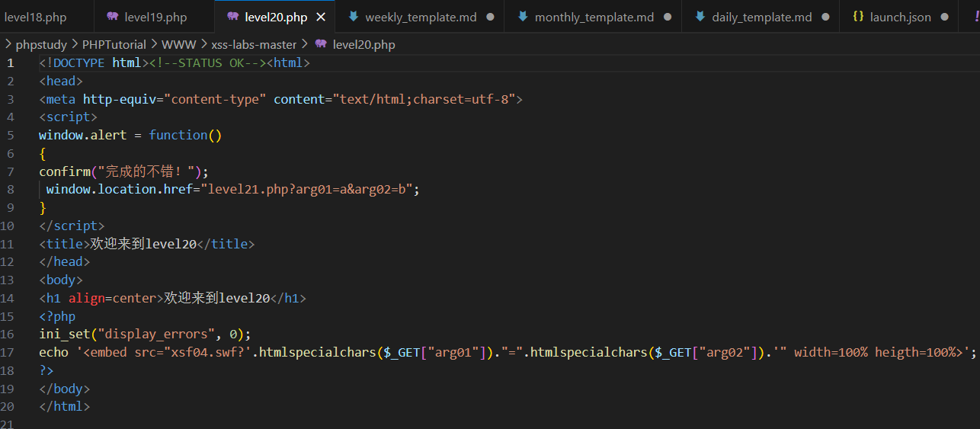Open the PHPTutorial breadcrumb dropdown

(114, 44)
